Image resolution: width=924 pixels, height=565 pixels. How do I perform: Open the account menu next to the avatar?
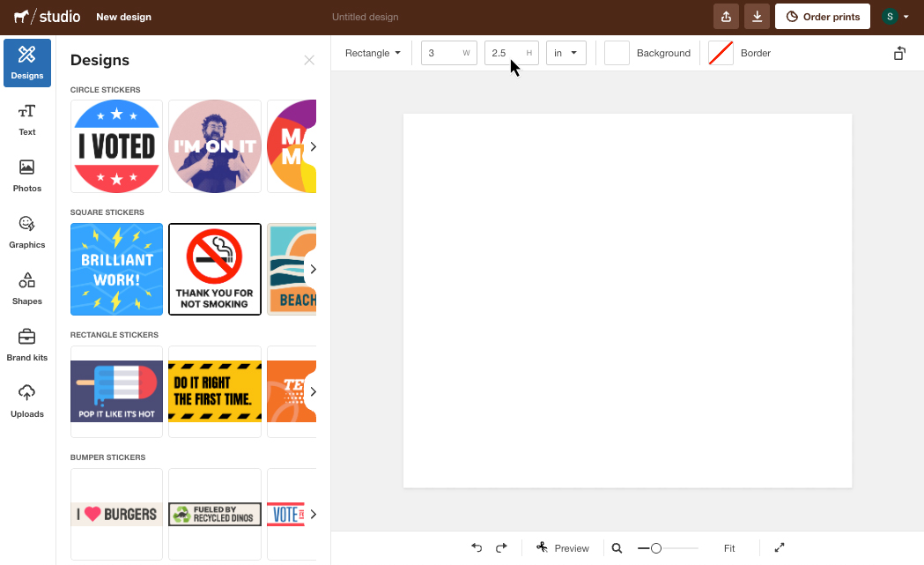pos(907,16)
